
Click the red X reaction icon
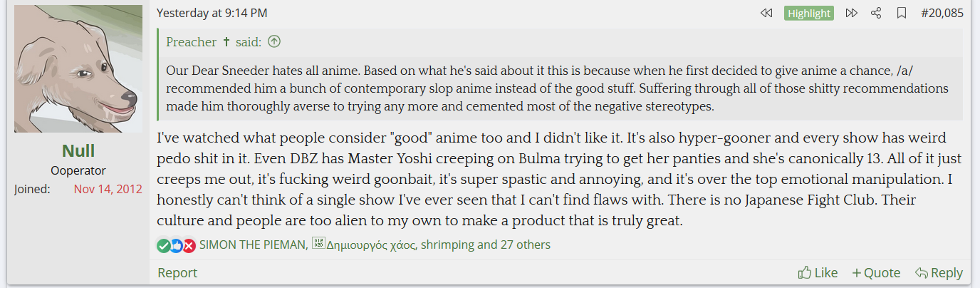[189, 246]
